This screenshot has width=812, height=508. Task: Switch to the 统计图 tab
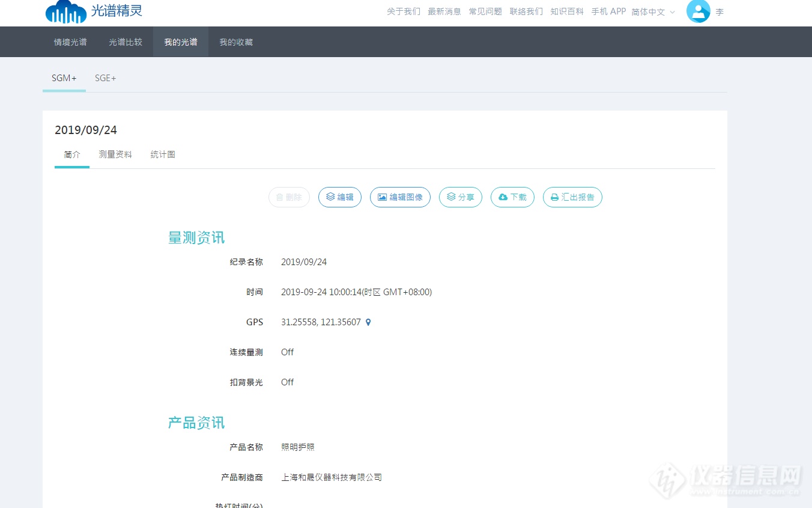point(163,155)
